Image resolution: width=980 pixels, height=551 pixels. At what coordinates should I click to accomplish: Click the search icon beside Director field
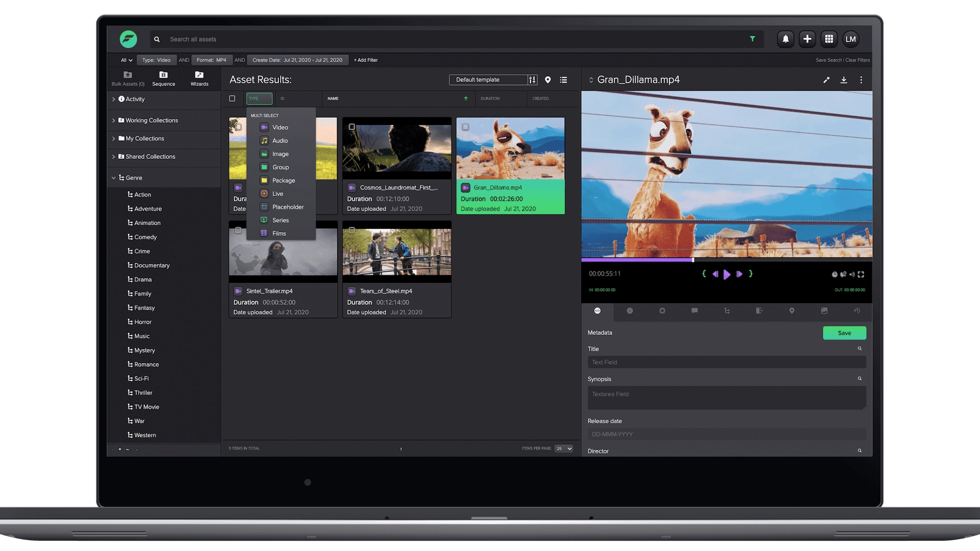click(860, 451)
